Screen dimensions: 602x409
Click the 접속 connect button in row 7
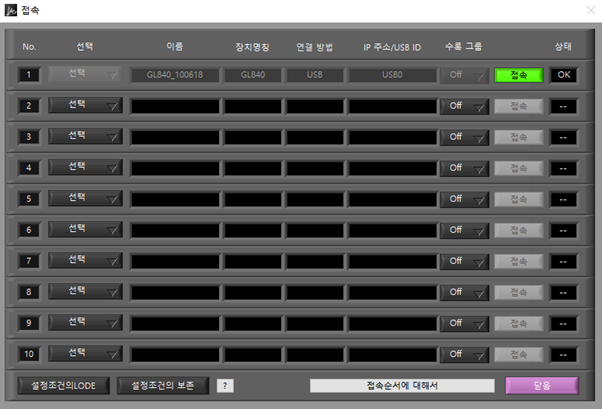click(x=519, y=262)
